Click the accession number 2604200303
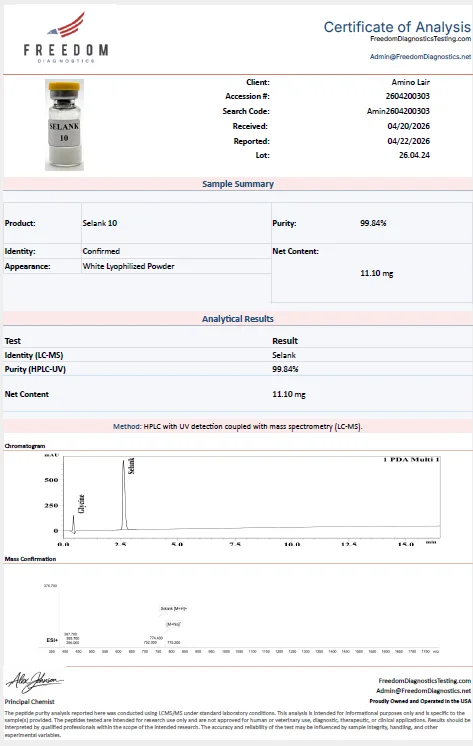The width and height of the screenshot is (473, 746). pyautogui.click(x=407, y=96)
